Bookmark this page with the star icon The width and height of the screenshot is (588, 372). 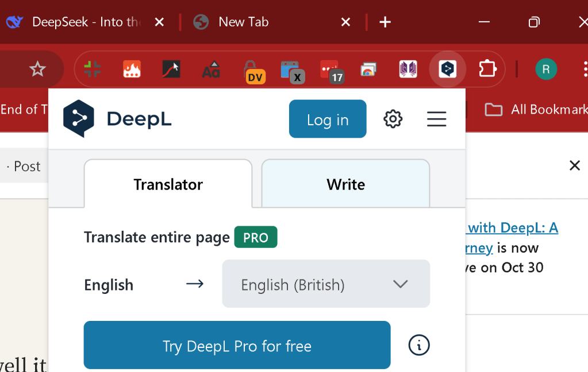[x=37, y=69]
